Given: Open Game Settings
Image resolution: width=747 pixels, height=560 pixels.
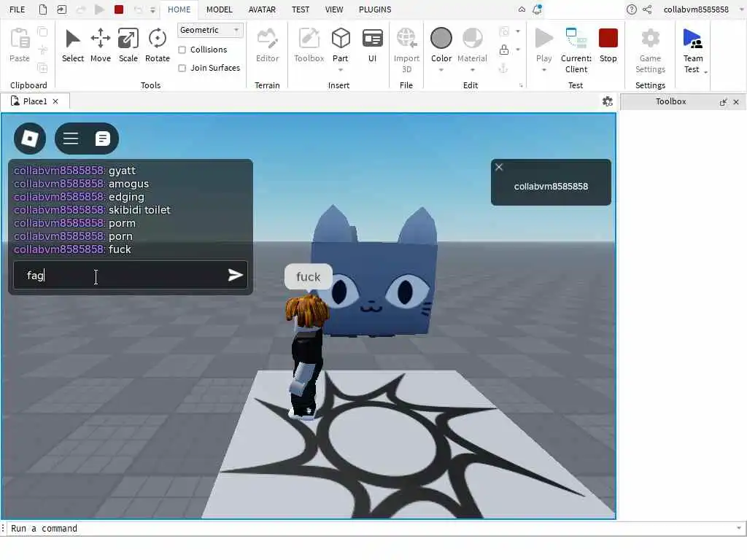Looking at the screenshot, I should (650, 50).
